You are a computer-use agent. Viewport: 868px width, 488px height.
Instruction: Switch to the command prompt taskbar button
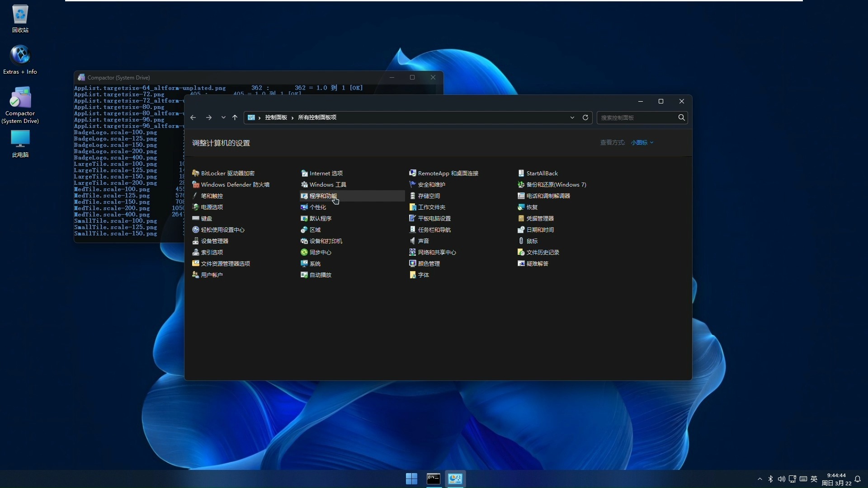coord(434,479)
